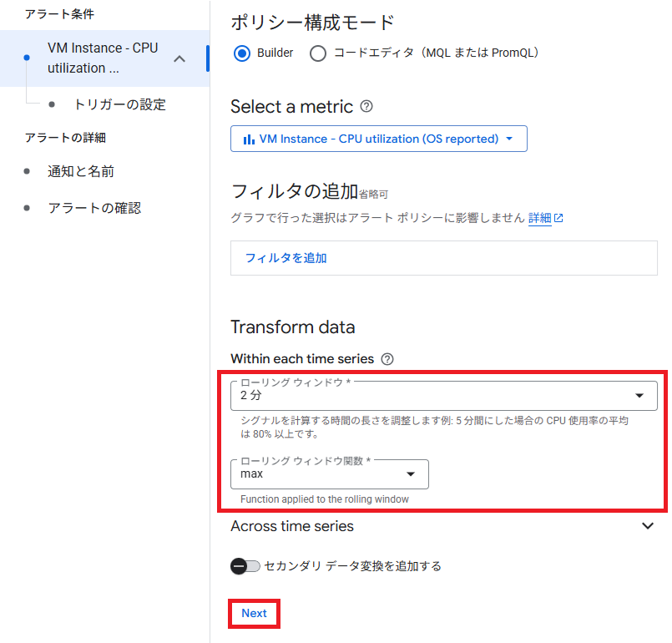The width and height of the screenshot is (672, 643).
Task: Click the フィルタを追加 field
Action: [443, 258]
